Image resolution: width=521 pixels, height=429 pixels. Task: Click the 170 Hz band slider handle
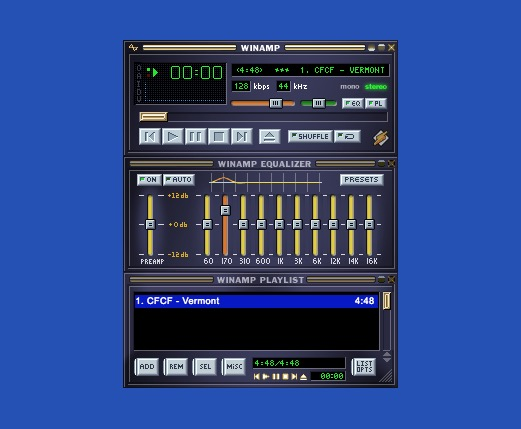225,210
